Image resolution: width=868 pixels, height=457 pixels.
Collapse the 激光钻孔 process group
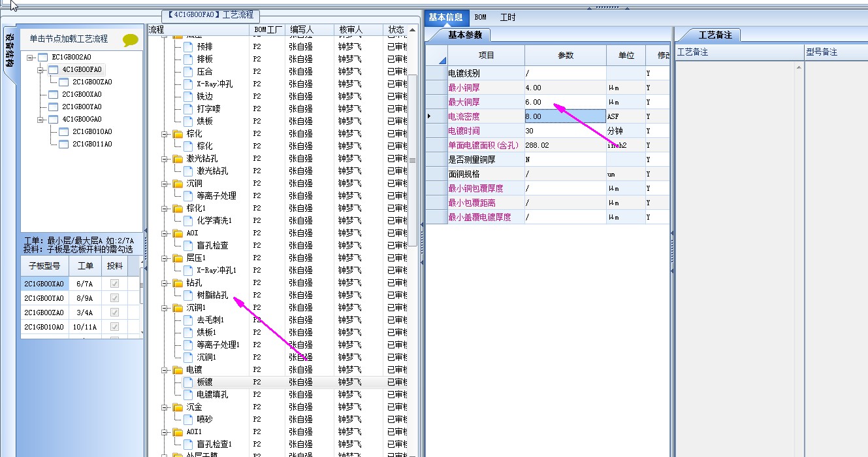tap(164, 158)
